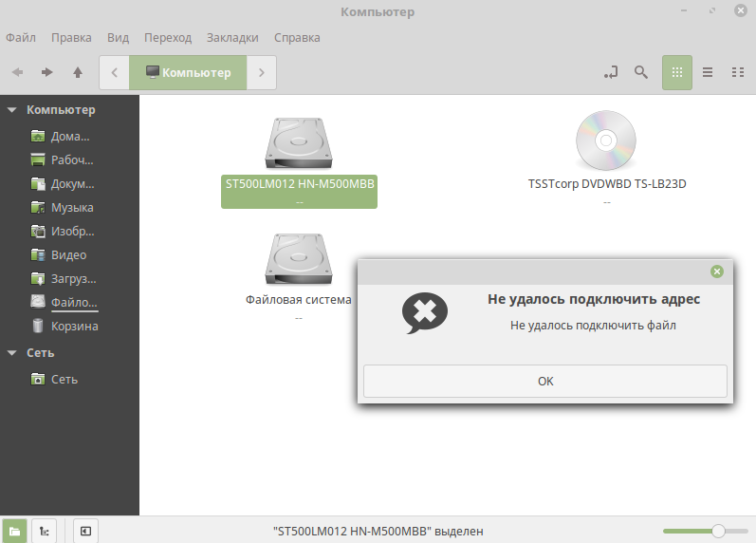Show places in the sidebar
Screen dimensions: 756x543
point(14,532)
